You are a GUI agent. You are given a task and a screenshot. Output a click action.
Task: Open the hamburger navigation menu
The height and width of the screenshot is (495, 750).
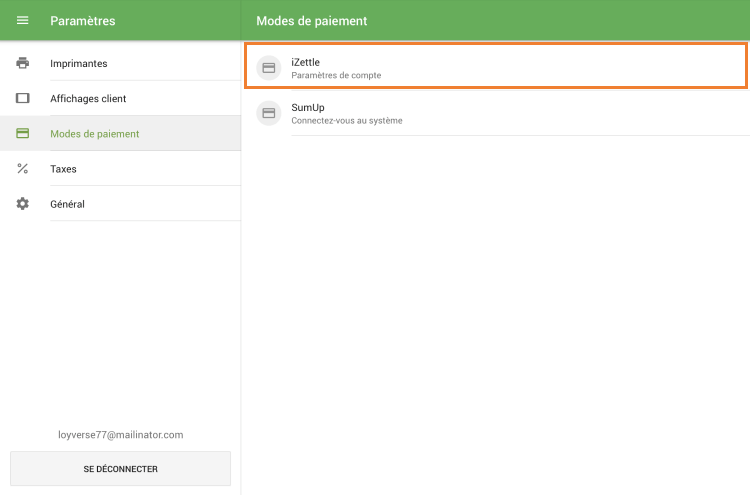[x=22, y=20]
